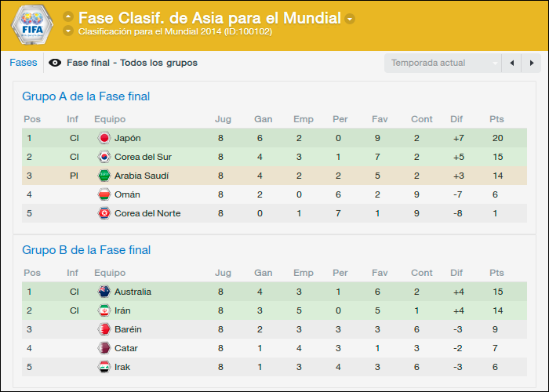Sort Group A by Pts column header
This screenshot has width=549, height=392.
click(496, 119)
